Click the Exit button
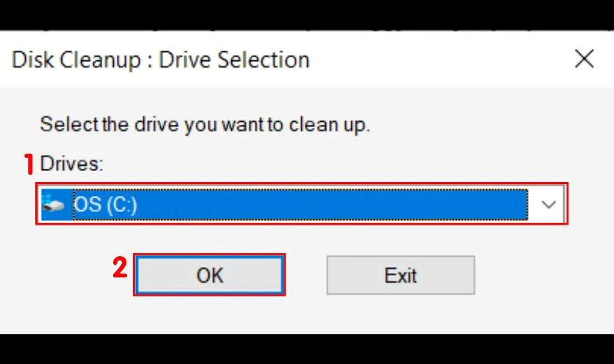 (x=400, y=276)
